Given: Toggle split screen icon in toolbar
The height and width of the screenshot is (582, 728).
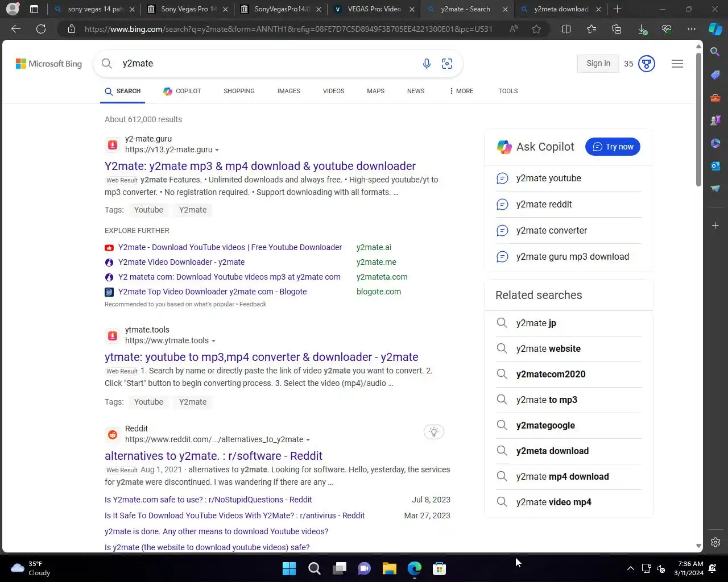Looking at the screenshot, I should tap(566, 29).
